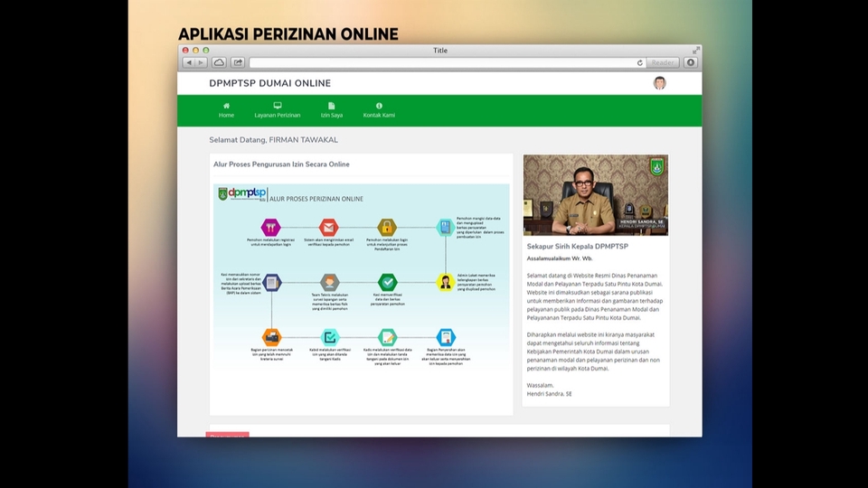Open the iCloud tabs cloud icon
The image size is (868, 488).
coord(219,62)
